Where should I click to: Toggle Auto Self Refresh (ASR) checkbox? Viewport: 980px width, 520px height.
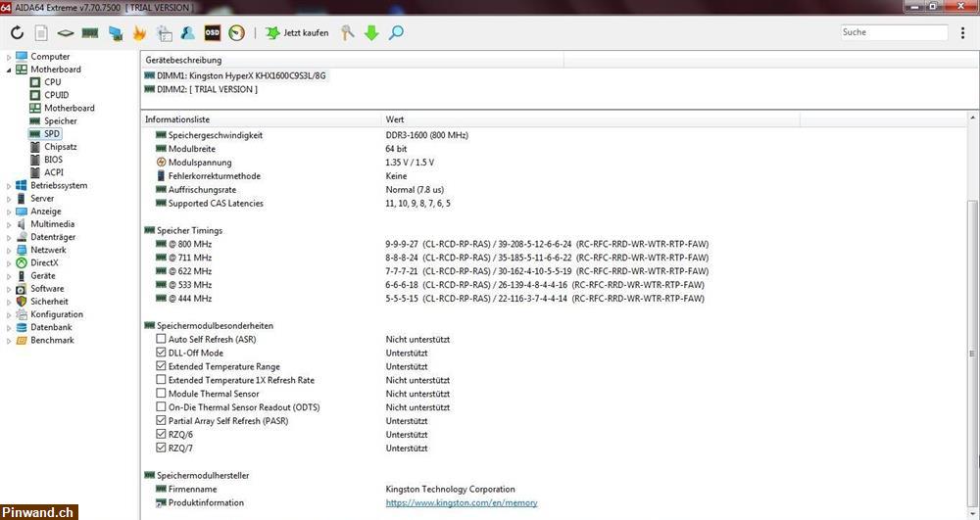[x=162, y=339]
